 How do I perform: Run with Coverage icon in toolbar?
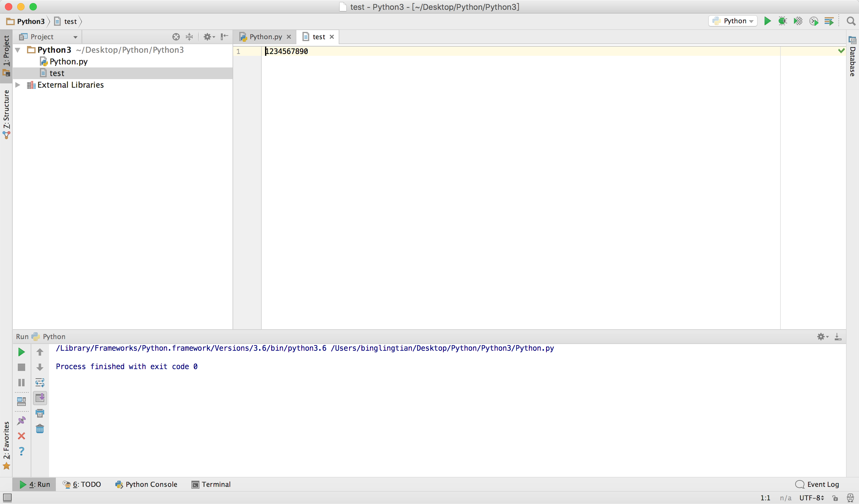pos(798,21)
